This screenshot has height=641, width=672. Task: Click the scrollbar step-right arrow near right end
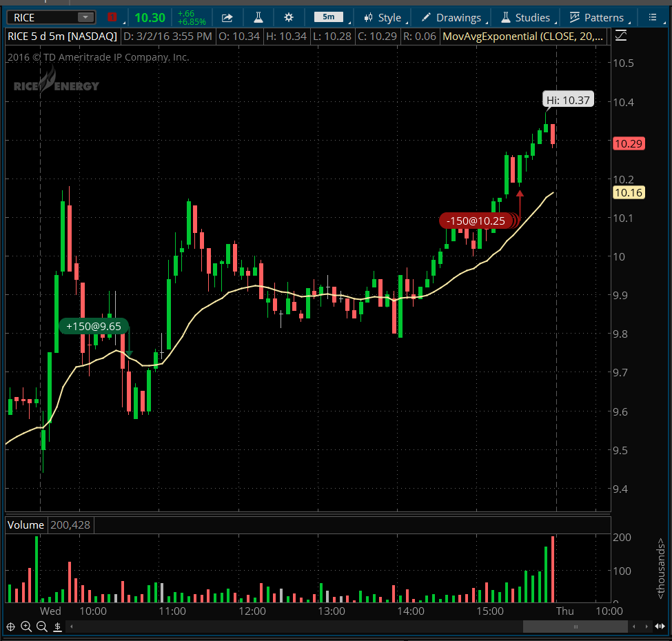coord(646,627)
